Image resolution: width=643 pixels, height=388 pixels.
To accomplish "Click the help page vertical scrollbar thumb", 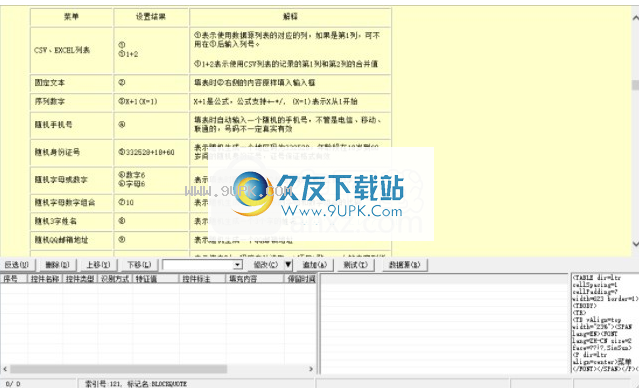I will pyautogui.click(x=636, y=85).
